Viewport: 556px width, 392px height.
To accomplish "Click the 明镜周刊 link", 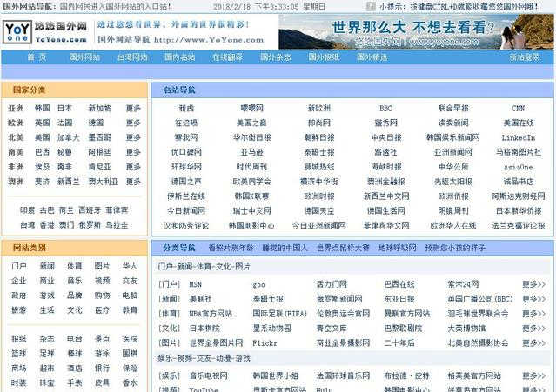I will coord(453,210).
